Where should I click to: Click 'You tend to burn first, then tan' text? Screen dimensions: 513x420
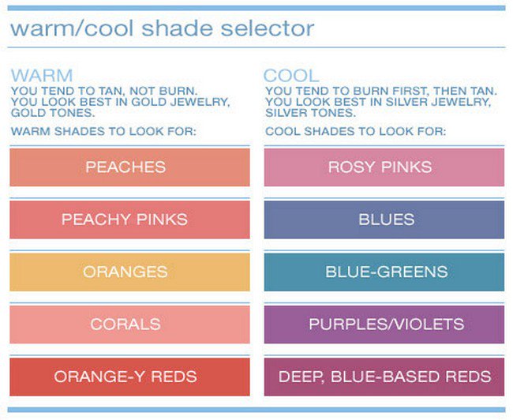(x=381, y=90)
